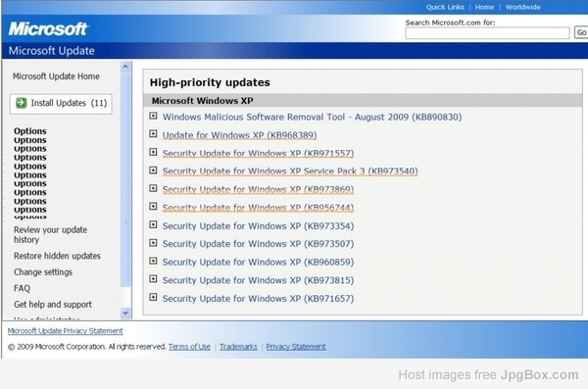
Task: Open Security Update KB971657 link
Action: 258,299
